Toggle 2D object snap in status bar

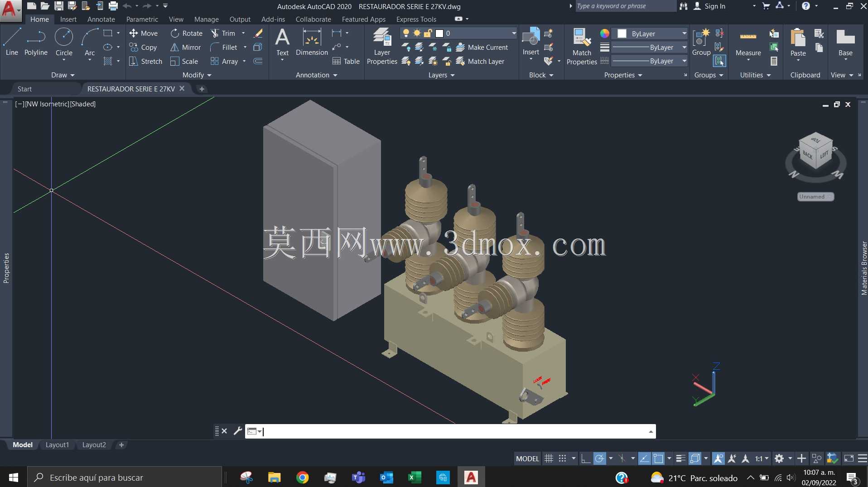click(658, 458)
